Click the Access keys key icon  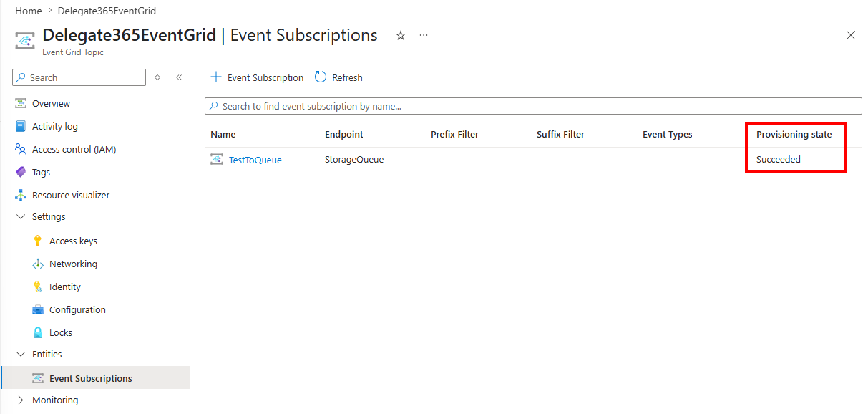point(38,241)
